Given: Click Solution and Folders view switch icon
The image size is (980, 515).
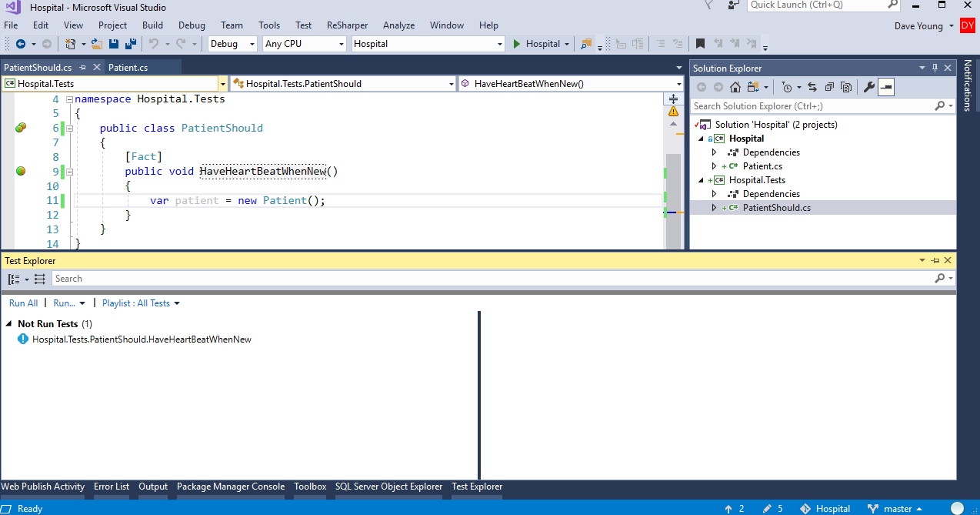Looking at the screenshot, I should click(752, 87).
